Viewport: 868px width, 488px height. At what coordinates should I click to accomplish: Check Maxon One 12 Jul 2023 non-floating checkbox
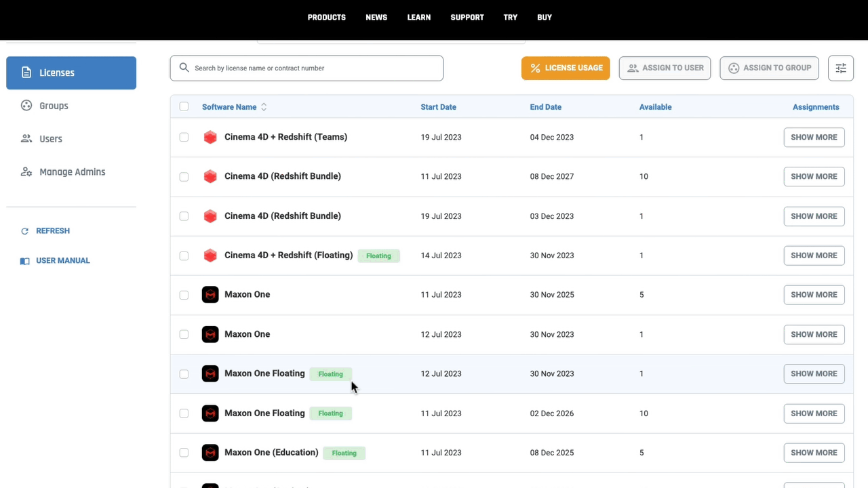[184, 334]
